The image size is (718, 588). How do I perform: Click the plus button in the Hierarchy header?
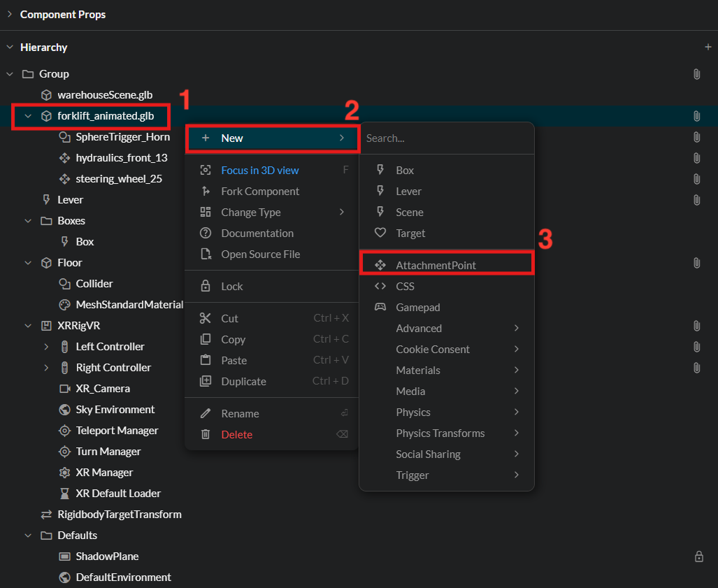click(x=708, y=47)
